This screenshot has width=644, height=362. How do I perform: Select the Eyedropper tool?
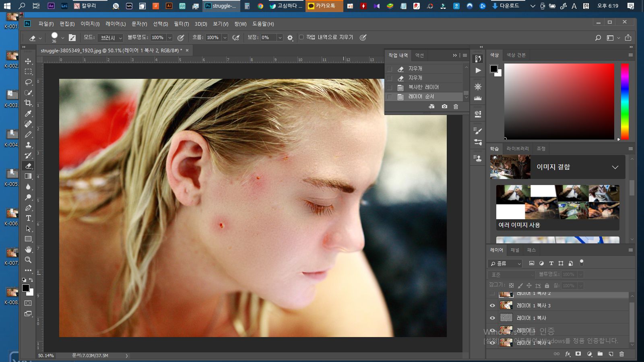[x=28, y=113]
